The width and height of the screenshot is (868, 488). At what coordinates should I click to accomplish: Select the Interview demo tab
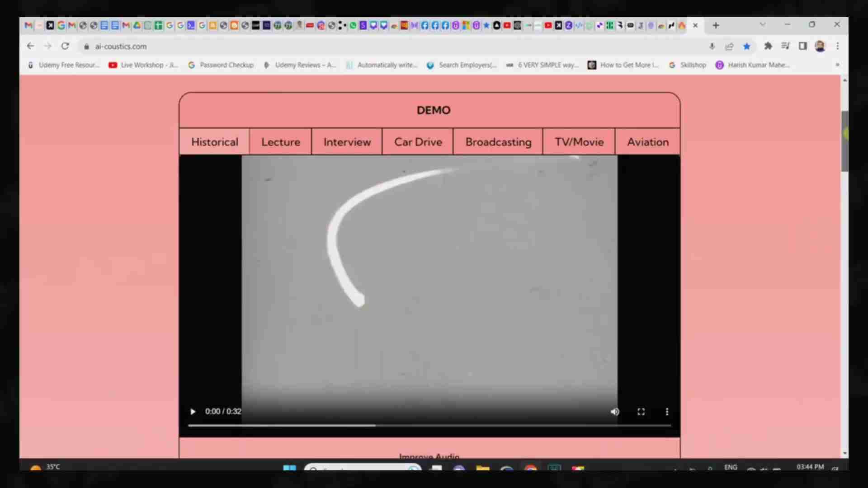347,142
